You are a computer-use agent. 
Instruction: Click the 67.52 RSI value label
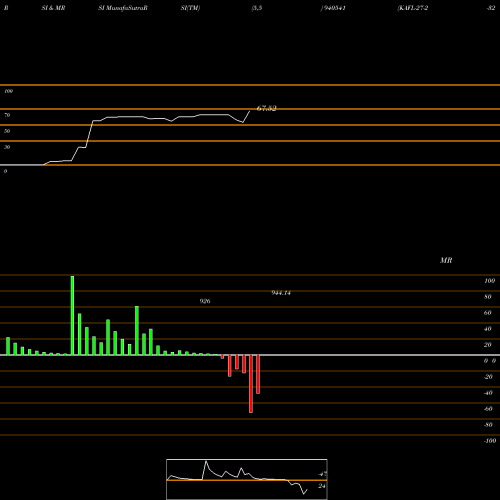tap(266, 108)
